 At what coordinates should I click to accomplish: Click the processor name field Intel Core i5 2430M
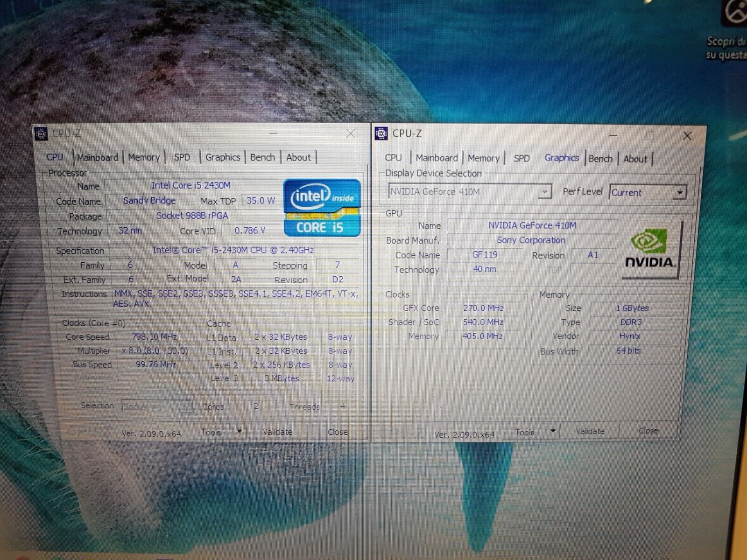[191, 185]
